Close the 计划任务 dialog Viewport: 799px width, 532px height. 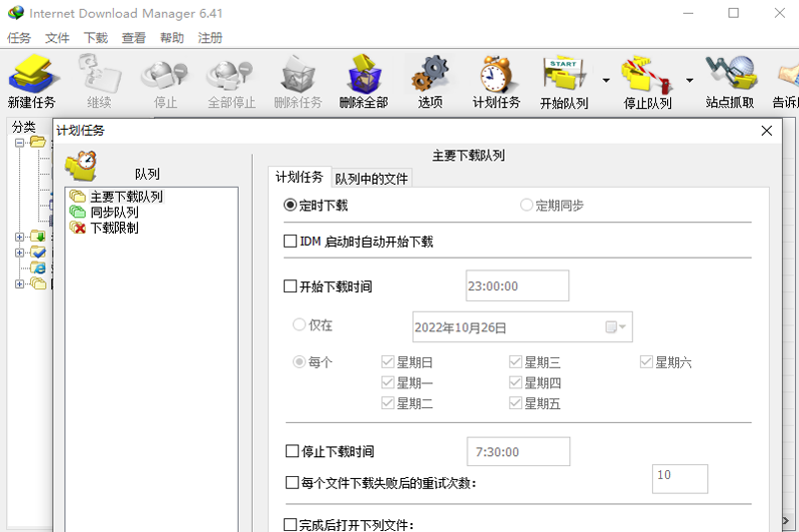point(767,131)
